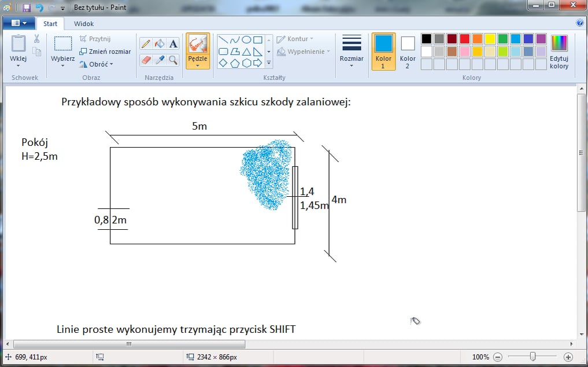The height and width of the screenshot is (367, 588).
Task: Choose the Hexagon shape
Action: point(246,63)
